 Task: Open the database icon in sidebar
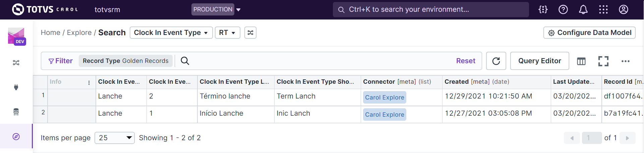(x=16, y=112)
